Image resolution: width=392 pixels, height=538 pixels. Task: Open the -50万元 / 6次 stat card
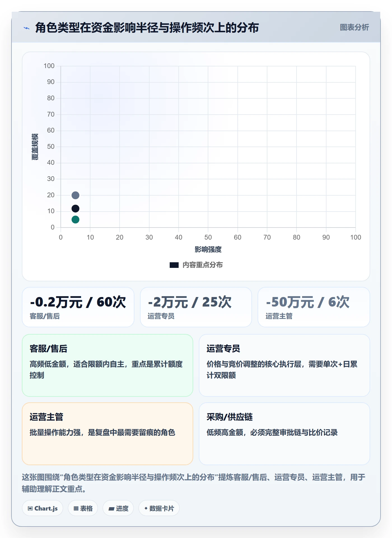click(x=314, y=307)
